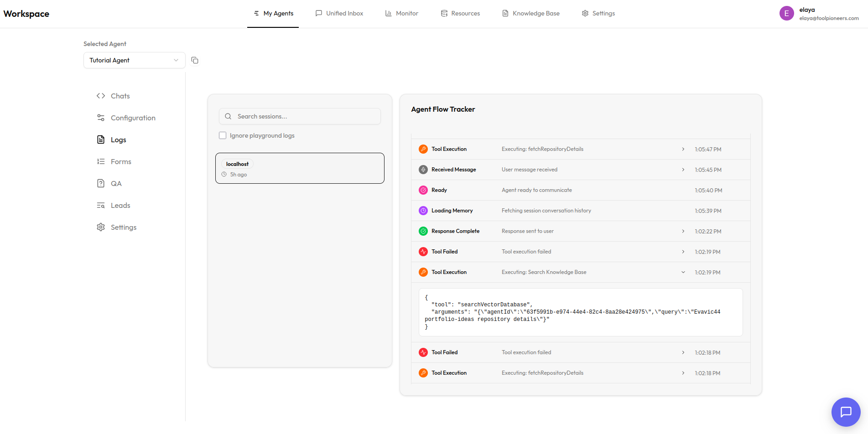Screen dimensions: 868x434
Task: Click the Chats code-brackets icon in sidebar
Action: click(101, 96)
